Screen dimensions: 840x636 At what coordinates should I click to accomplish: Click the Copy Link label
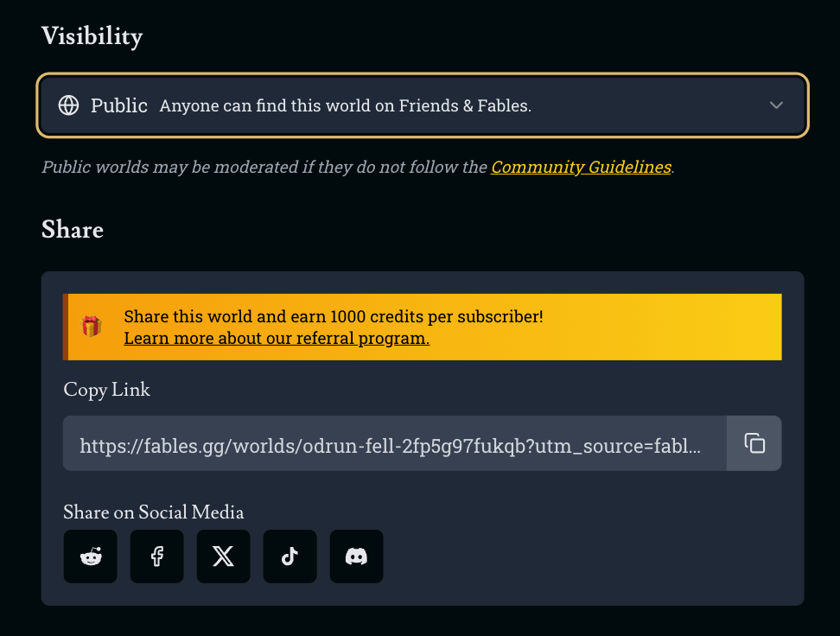107,390
